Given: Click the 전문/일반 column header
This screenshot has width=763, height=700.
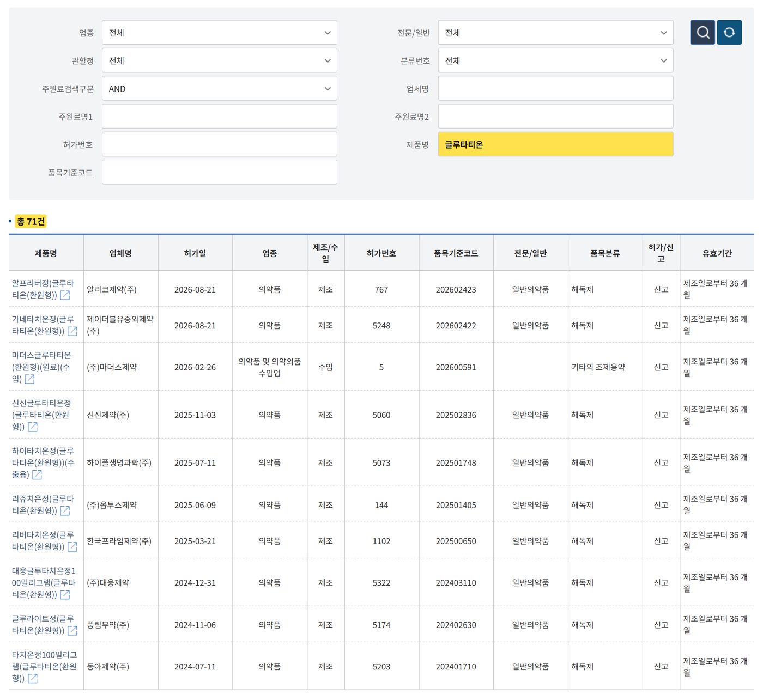Looking at the screenshot, I should pos(531,253).
